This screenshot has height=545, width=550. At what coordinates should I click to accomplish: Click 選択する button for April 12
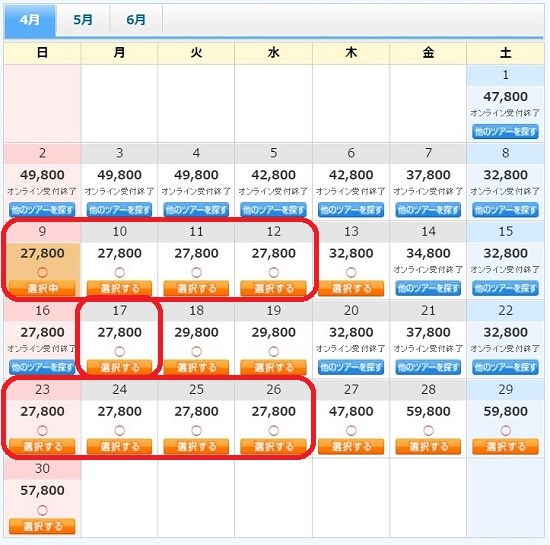pyautogui.click(x=274, y=288)
